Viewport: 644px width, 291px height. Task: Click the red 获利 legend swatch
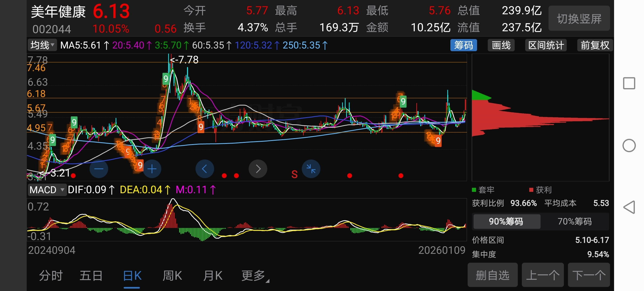click(531, 190)
